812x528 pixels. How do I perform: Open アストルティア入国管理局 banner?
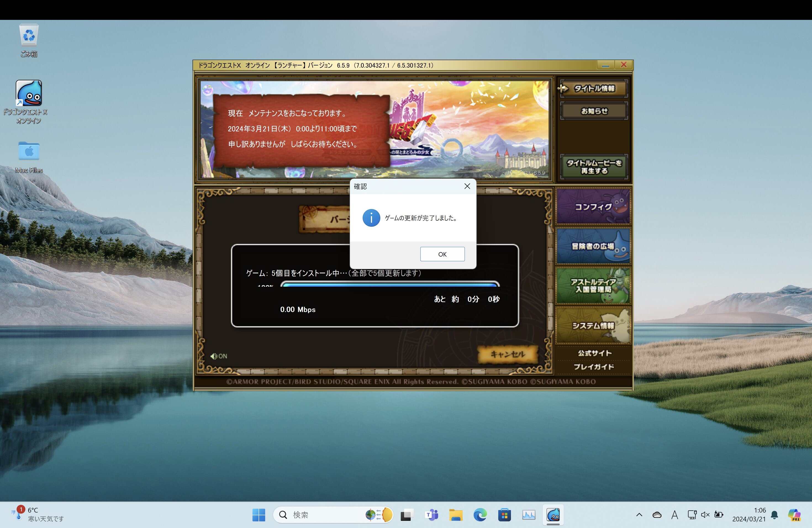click(x=593, y=286)
